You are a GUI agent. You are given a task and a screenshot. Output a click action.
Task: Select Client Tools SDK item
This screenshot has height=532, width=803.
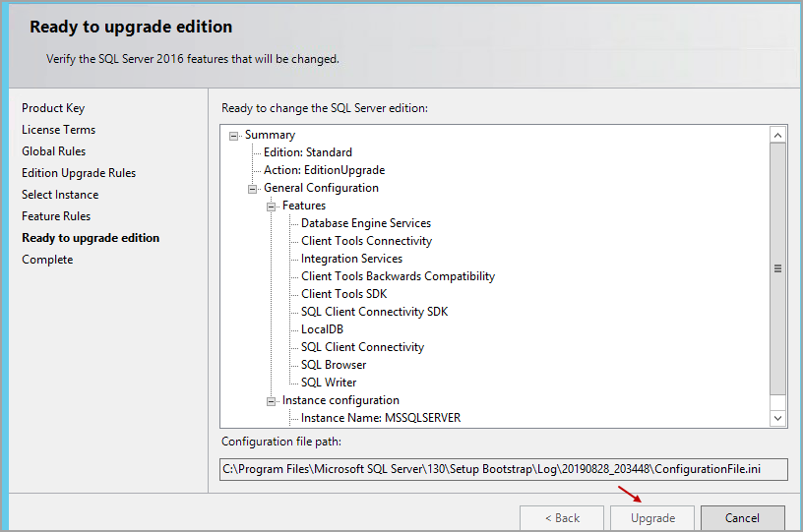point(344,294)
